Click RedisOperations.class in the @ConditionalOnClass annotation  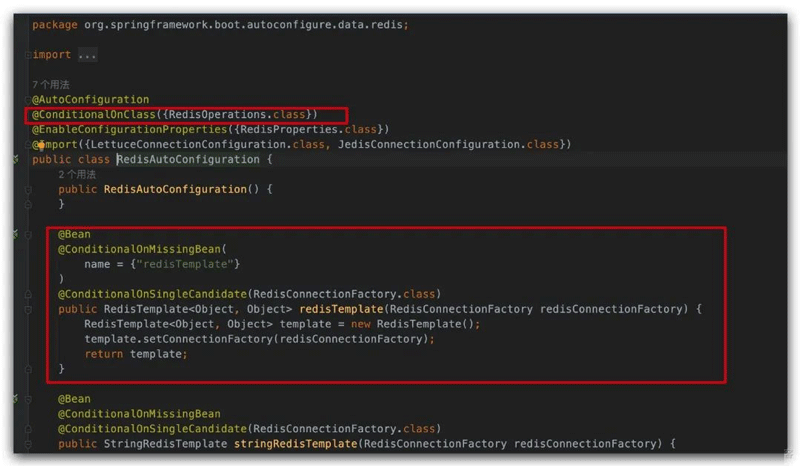(238, 115)
